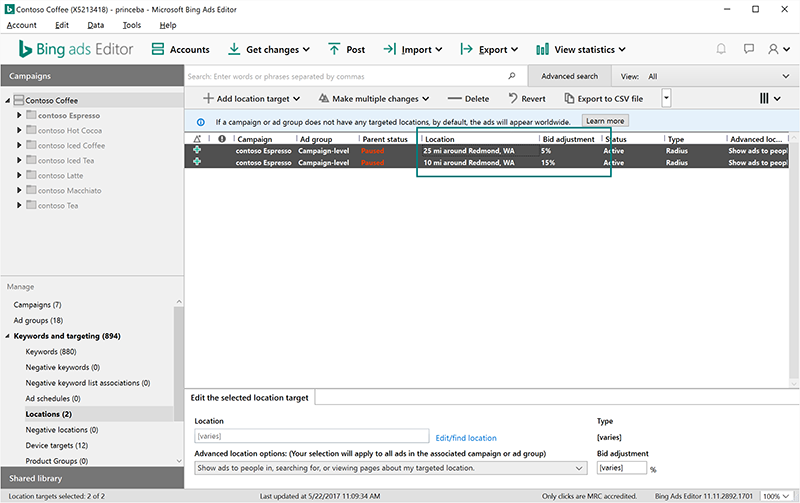
Task: Open the Data menu
Action: tap(95, 25)
